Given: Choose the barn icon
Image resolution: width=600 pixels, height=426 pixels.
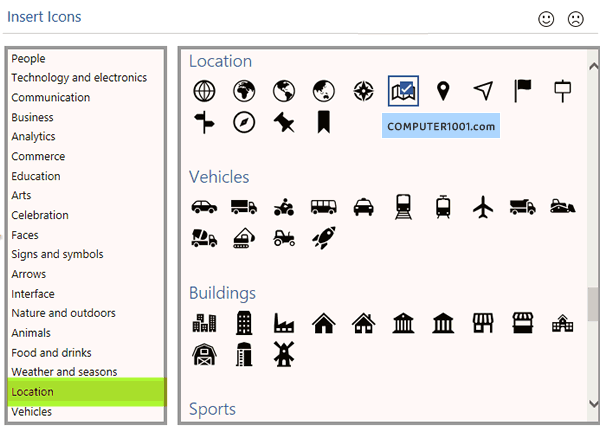Looking at the screenshot, I should [204, 354].
